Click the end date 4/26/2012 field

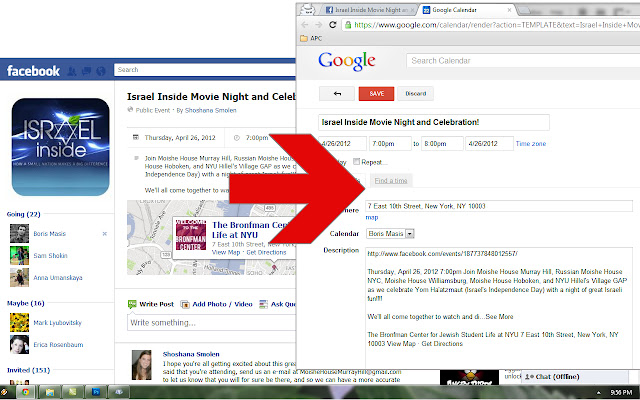click(x=489, y=144)
